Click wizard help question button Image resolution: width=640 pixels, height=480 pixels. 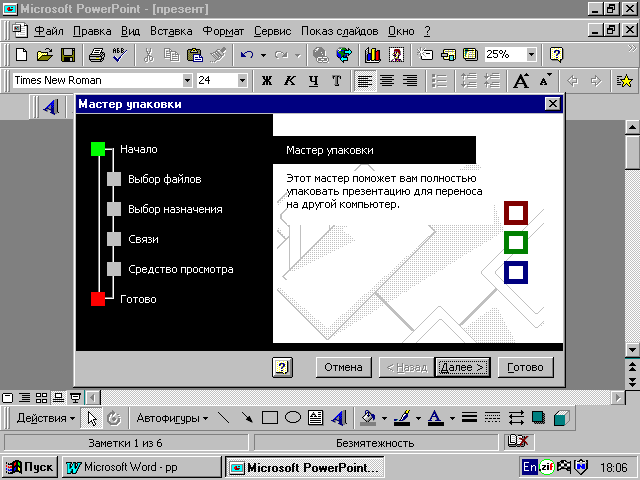coord(282,367)
